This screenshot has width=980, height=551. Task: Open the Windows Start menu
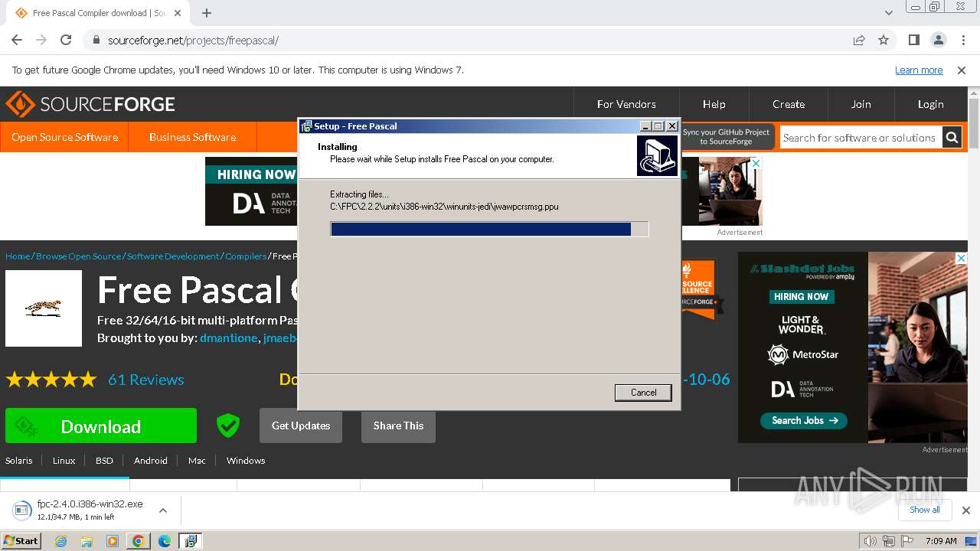[x=21, y=540]
